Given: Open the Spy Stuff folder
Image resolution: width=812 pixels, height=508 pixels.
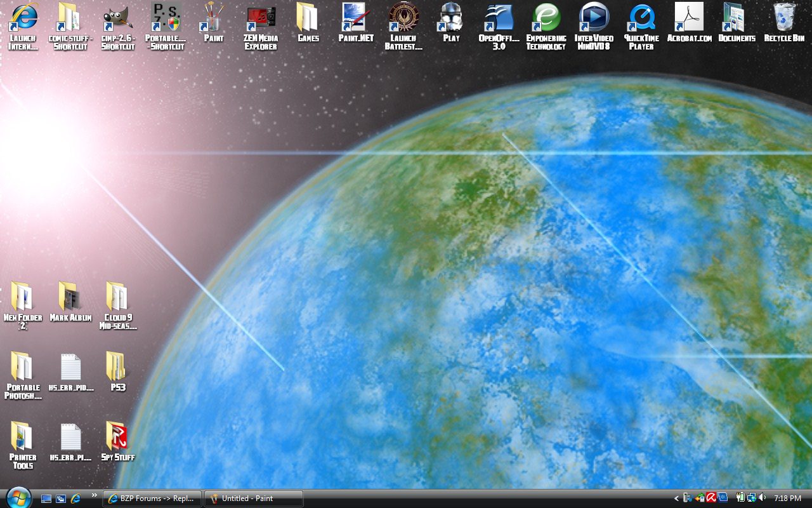Looking at the screenshot, I should click(x=117, y=438).
